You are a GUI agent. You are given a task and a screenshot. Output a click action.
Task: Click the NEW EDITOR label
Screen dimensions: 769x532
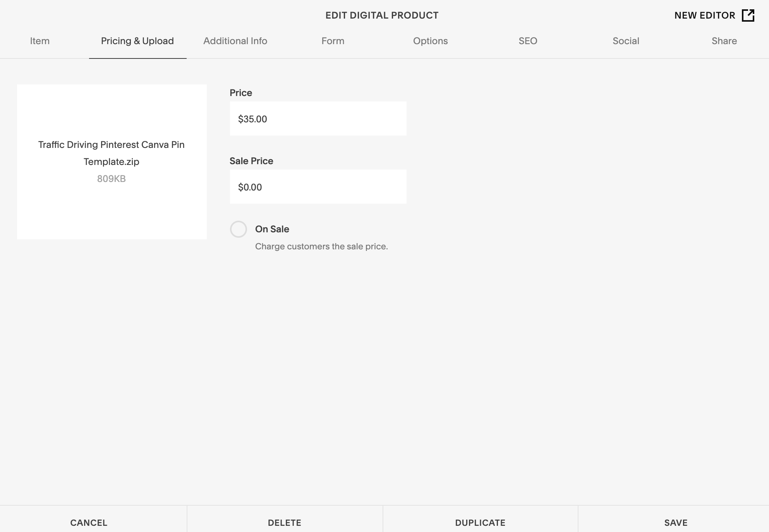click(x=705, y=15)
